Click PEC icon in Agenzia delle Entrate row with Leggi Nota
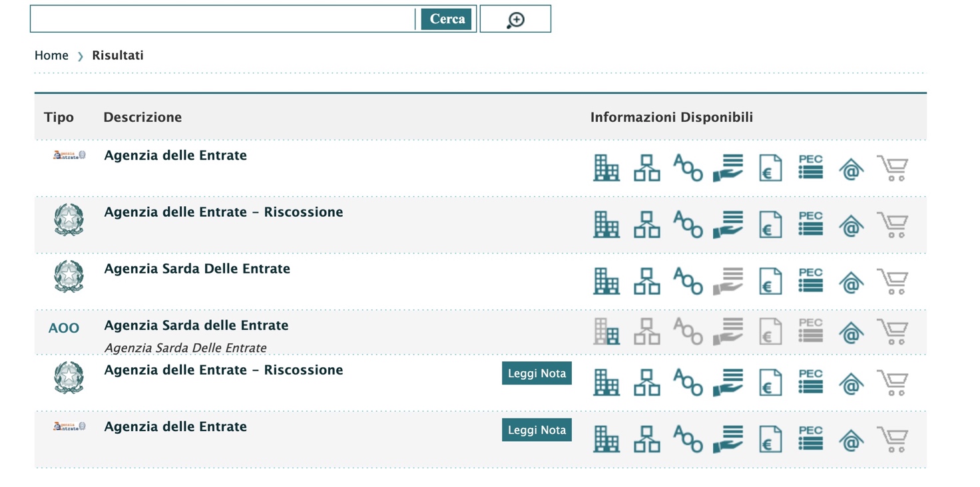 click(811, 438)
